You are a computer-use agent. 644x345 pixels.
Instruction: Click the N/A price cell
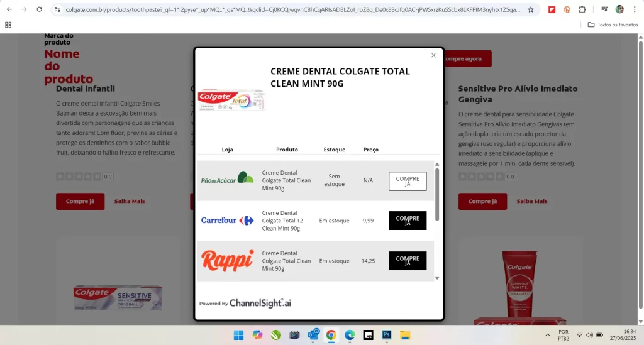[x=368, y=180]
